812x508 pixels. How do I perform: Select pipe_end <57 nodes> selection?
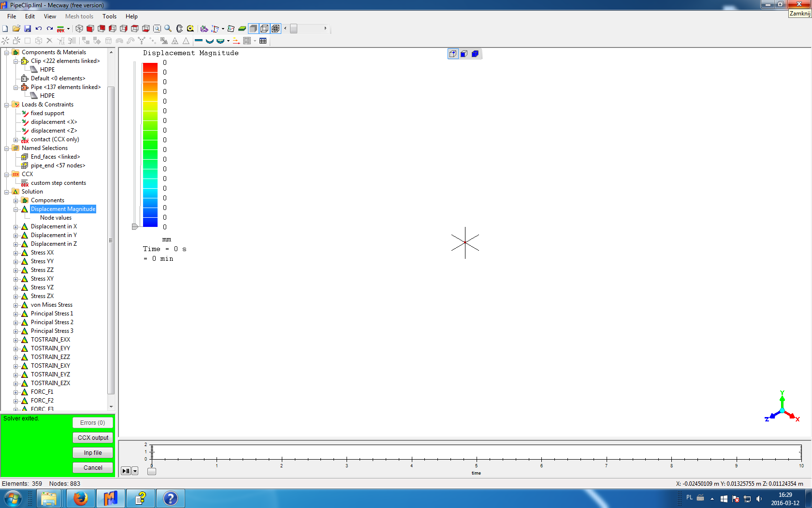(x=58, y=165)
